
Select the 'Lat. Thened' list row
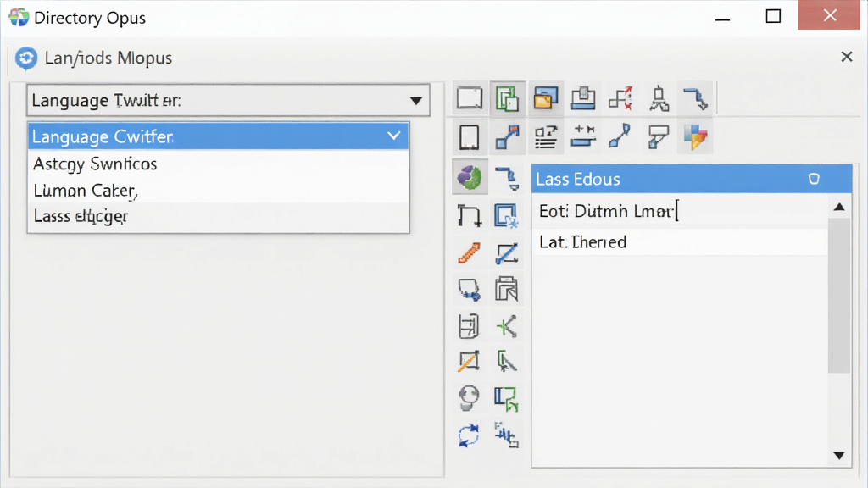[x=679, y=241]
